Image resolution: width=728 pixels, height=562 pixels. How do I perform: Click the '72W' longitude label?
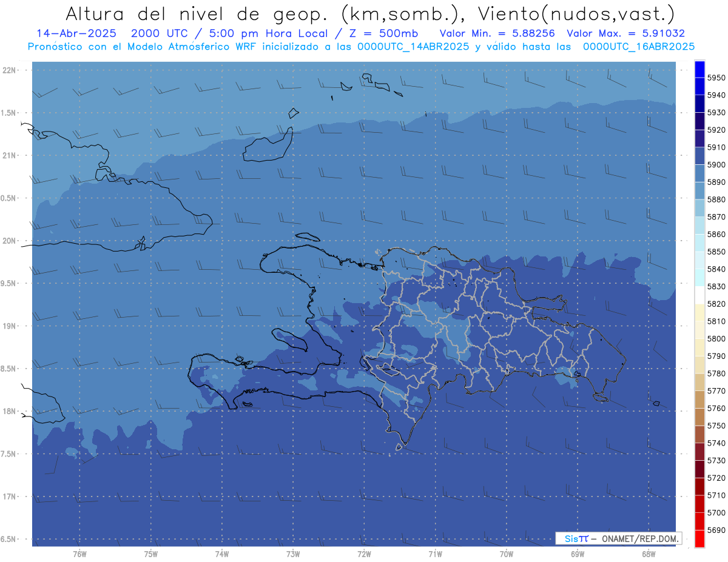pyautogui.click(x=364, y=554)
